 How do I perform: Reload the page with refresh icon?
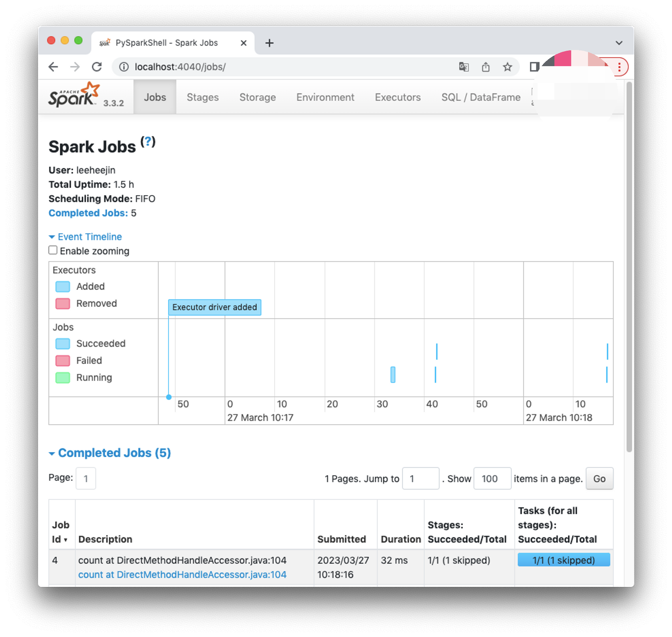pyautogui.click(x=97, y=67)
